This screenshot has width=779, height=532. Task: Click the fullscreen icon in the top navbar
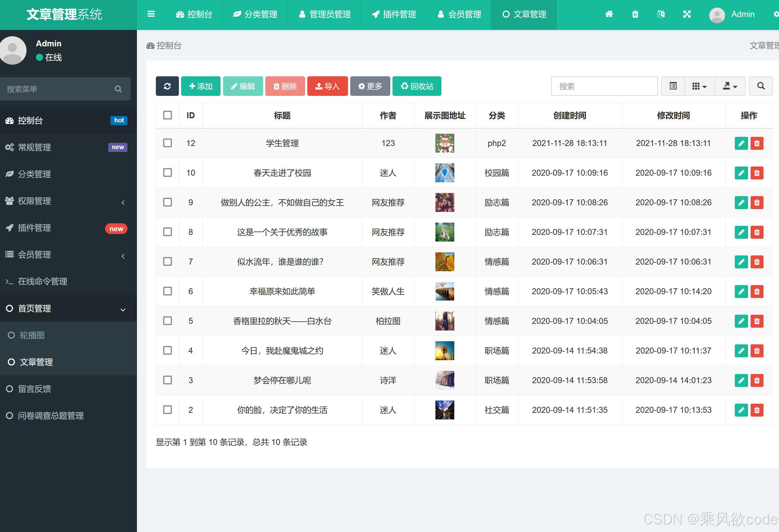point(687,15)
